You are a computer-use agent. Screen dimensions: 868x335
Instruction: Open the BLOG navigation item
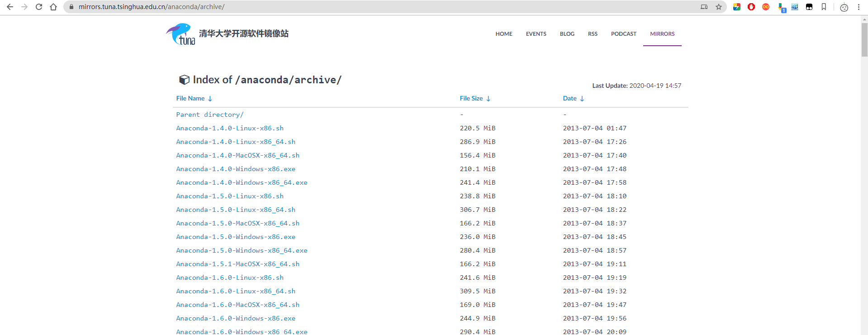point(567,34)
